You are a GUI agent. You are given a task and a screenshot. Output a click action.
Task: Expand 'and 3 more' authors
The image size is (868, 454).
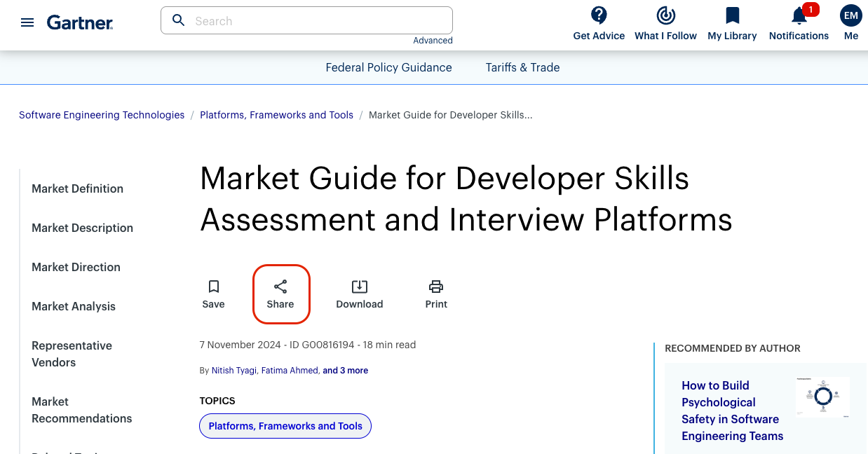coord(345,371)
